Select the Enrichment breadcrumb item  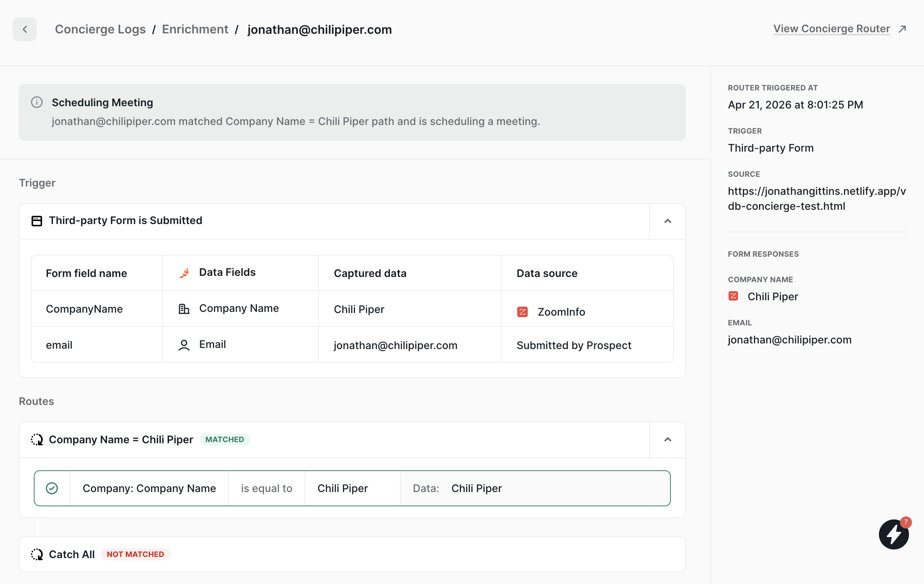pos(195,29)
